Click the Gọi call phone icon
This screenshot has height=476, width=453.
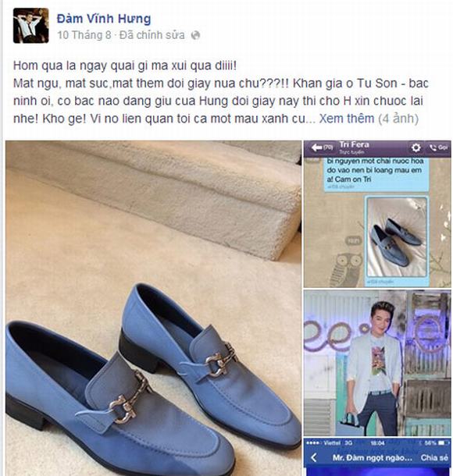pos(438,147)
